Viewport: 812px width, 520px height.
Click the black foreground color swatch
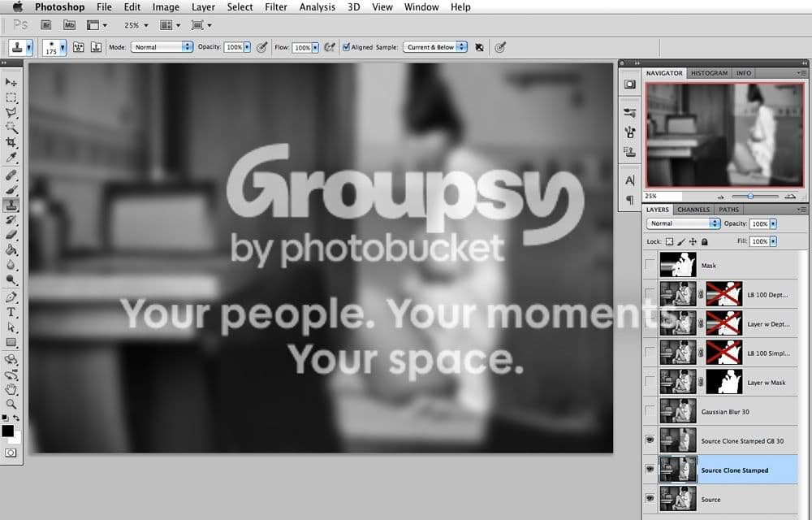coord(8,431)
